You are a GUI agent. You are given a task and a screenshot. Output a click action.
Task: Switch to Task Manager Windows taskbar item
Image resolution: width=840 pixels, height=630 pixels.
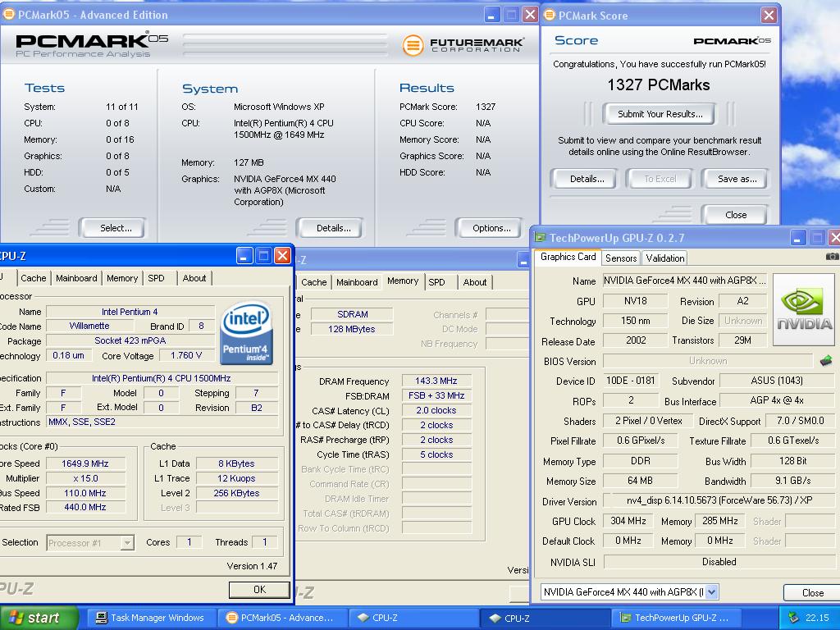point(150,618)
